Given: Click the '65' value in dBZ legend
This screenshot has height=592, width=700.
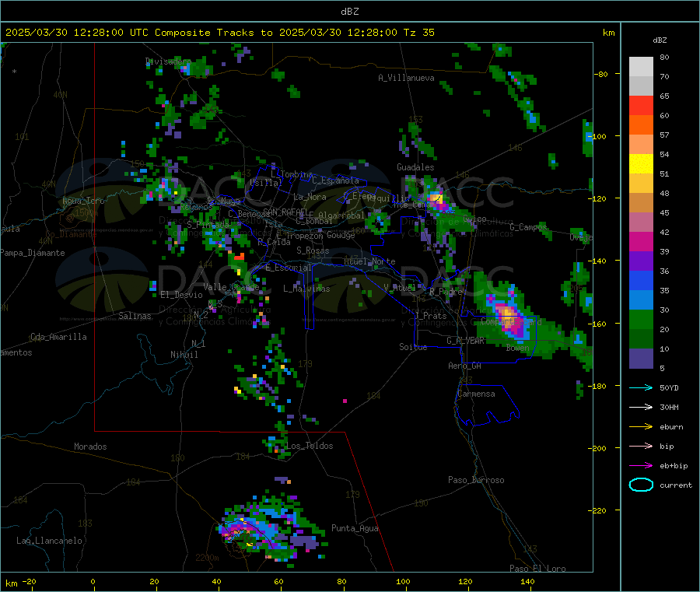Looking at the screenshot, I should click(664, 96).
